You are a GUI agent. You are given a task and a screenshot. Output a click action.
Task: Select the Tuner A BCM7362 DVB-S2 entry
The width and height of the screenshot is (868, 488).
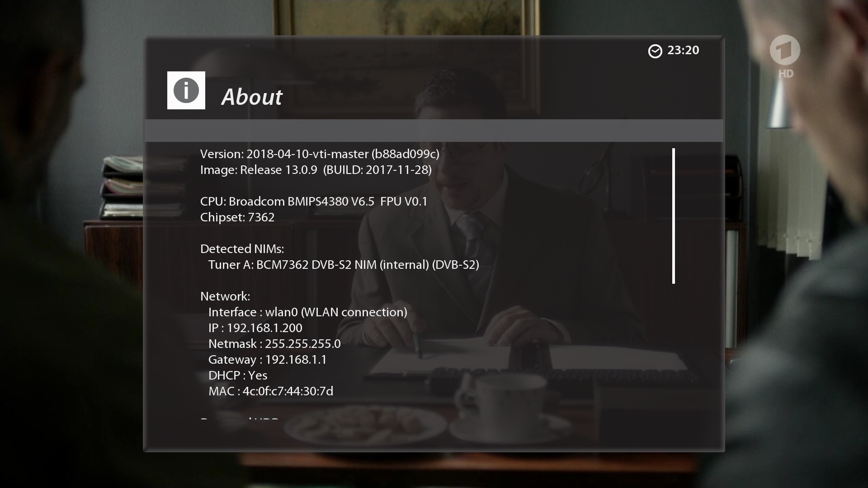pyautogui.click(x=344, y=265)
